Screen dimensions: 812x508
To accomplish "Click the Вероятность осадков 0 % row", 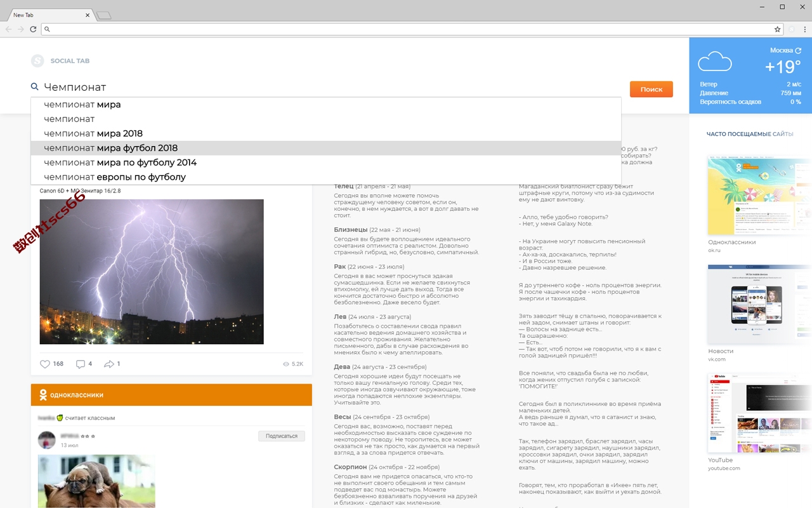I will tap(750, 102).
